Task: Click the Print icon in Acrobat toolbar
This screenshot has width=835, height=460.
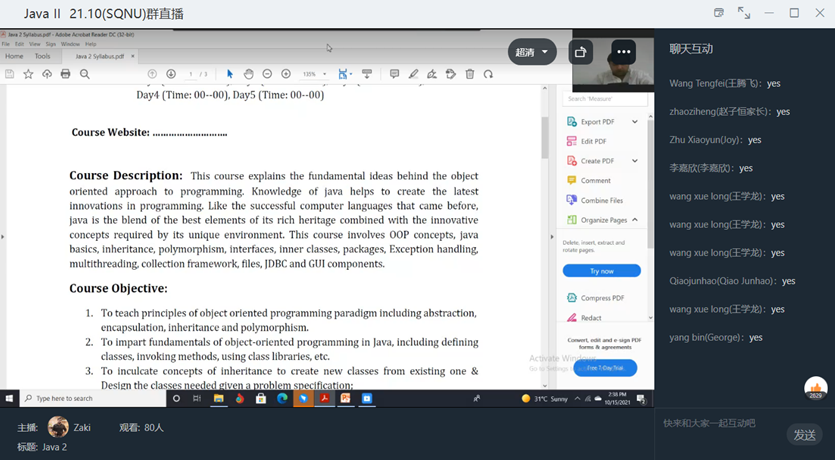Action: [65, 74]
